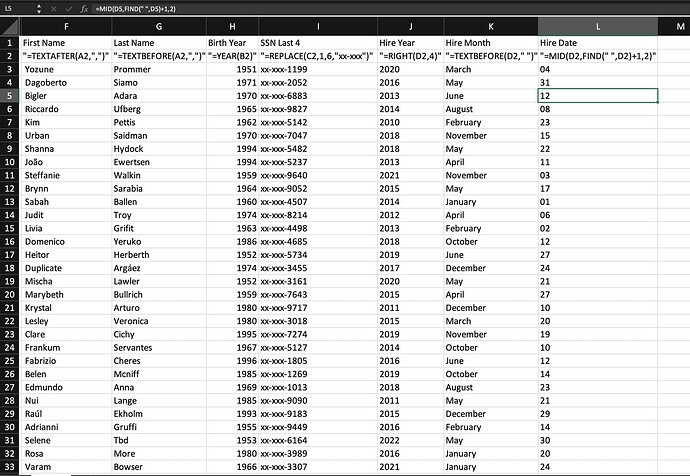Screen dimensions: 690x476
Task: Click the 'Hire Date' header cell
Action: 598,43
